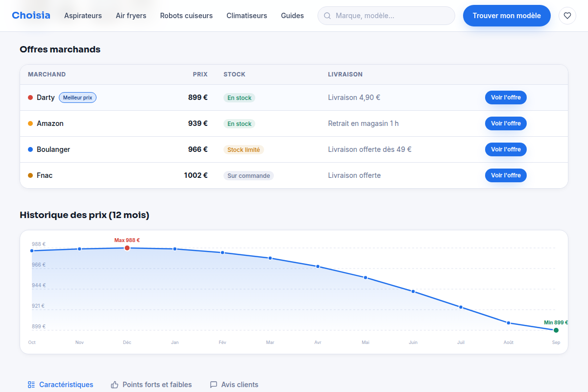
Task: Open Robots cuiseurs category
Action: [x=186, y=16]
